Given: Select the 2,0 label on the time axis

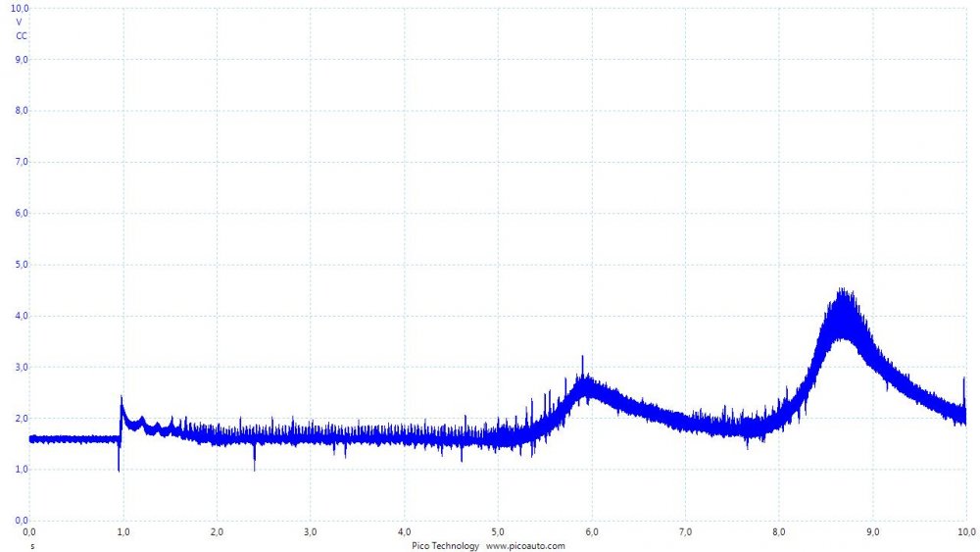Looking at the screenshot, I should point(217,532).
